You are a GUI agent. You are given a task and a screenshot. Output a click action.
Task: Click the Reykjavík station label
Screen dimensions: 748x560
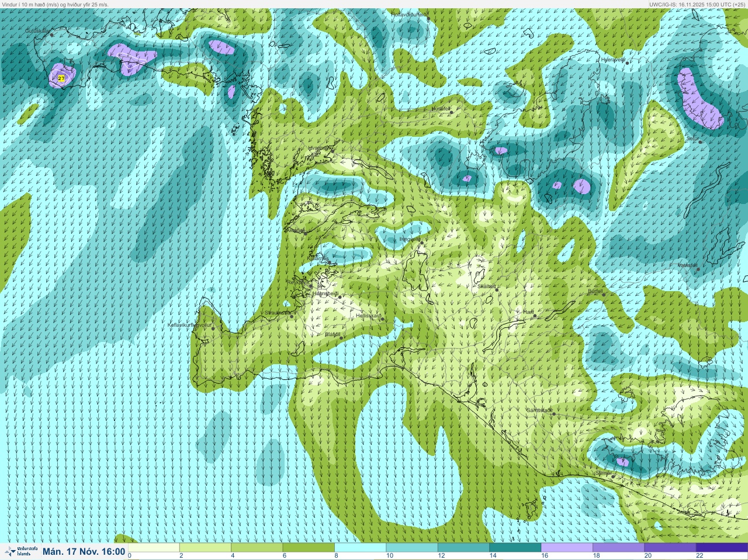[x=297, y=282]
